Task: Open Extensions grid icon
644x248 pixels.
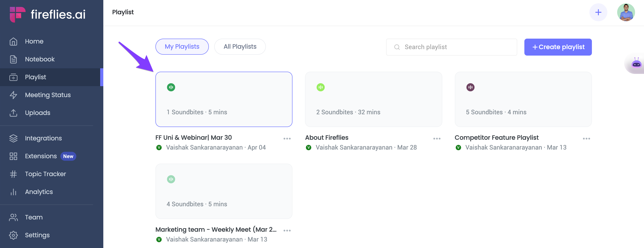Action: tap(13, 156)
